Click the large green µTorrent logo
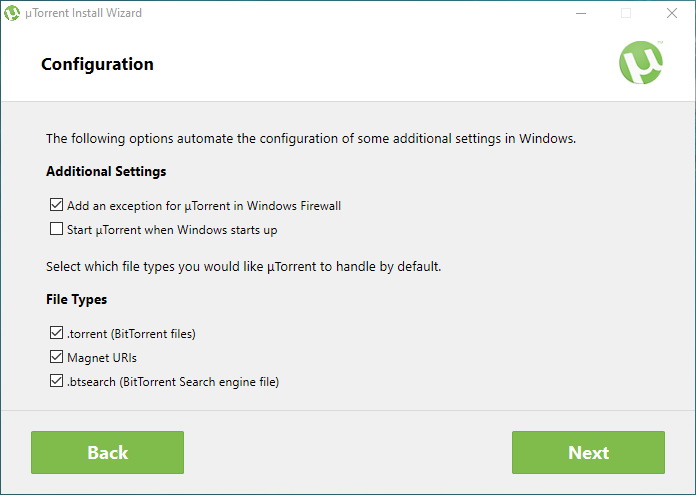Viewport: 696px width, 495px height. click(x=640, y=64)
